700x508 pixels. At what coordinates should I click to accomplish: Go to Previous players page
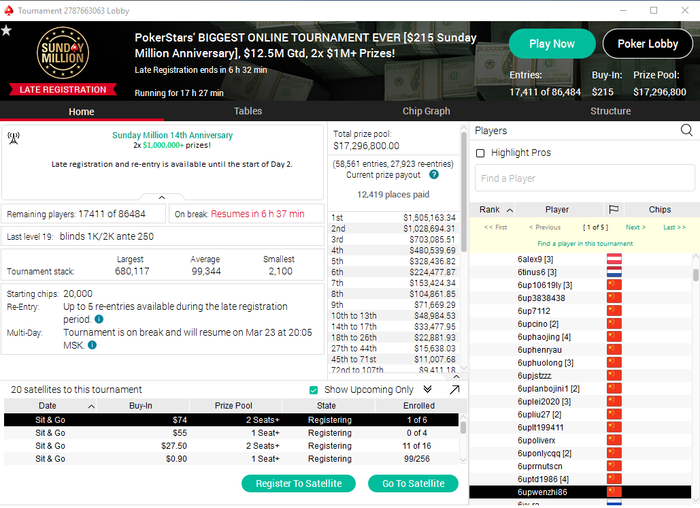tap(545, 227)
